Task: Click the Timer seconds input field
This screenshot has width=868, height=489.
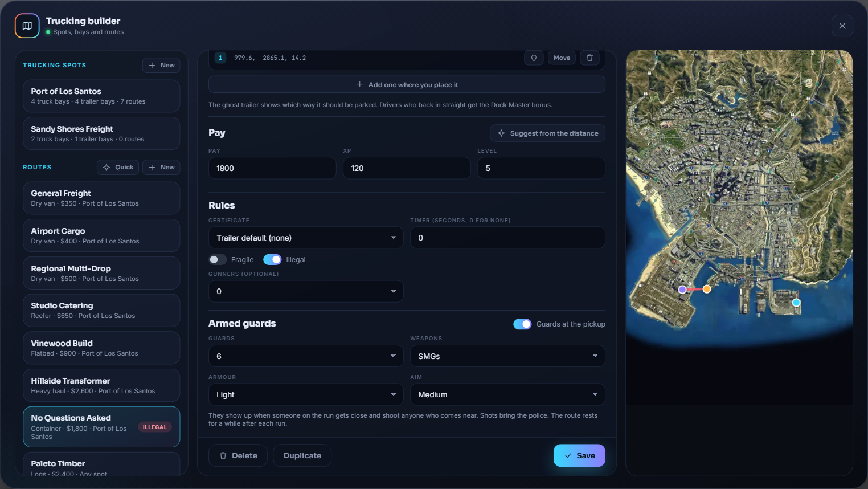Action: [x=507, y=238]
